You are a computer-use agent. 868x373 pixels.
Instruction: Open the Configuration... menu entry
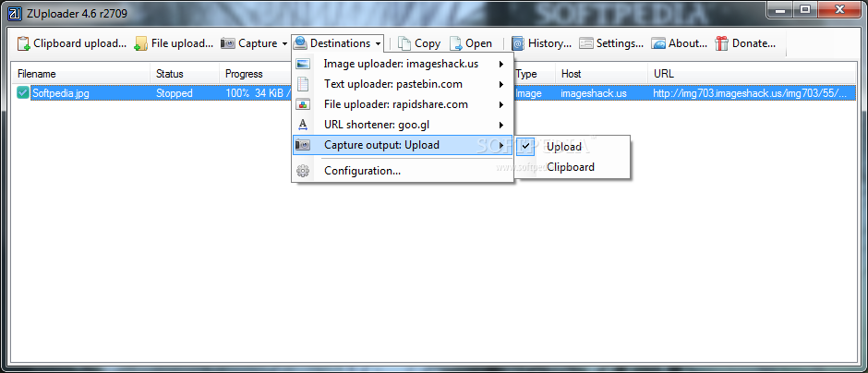coord(403,171)
